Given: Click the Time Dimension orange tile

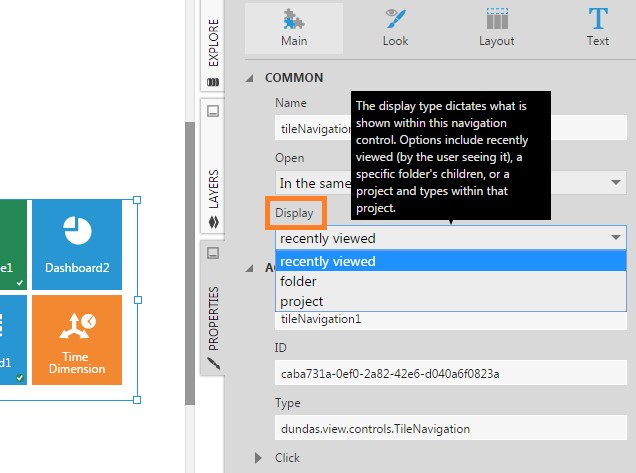Looking at the screenshot, I should coord(77,340).
